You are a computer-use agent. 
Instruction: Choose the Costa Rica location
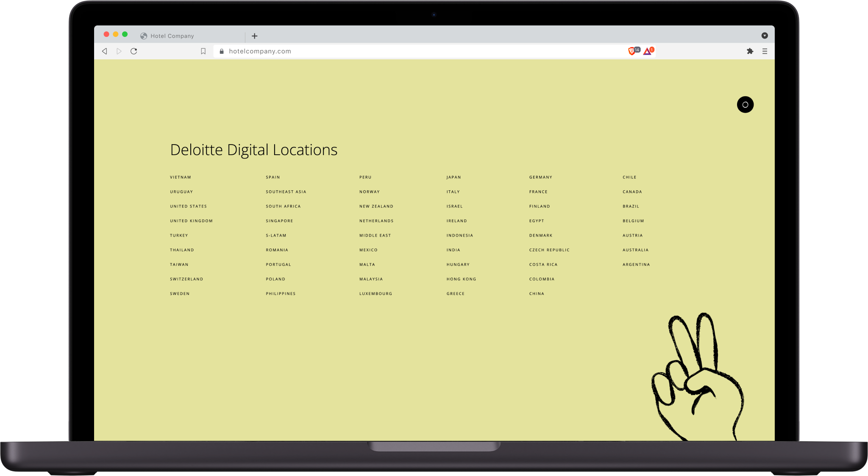[543, 264]
